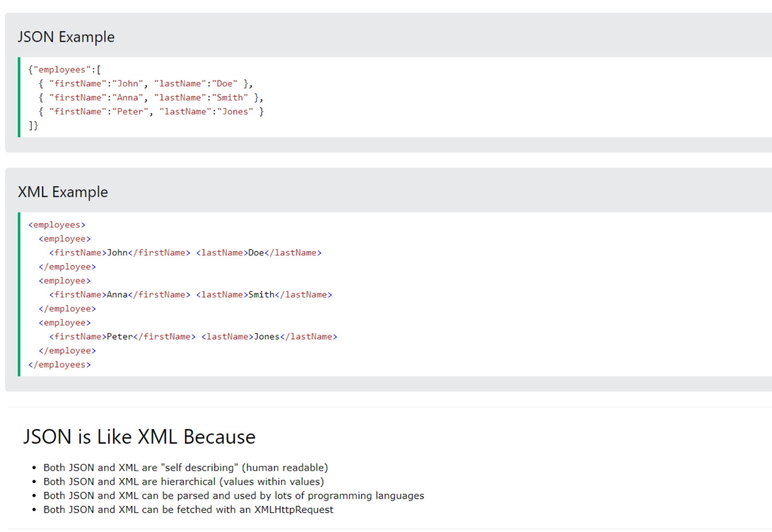Select the "JSON is Like XML Because" heading
The image size is (772, 532).
(x=140, y=437)
